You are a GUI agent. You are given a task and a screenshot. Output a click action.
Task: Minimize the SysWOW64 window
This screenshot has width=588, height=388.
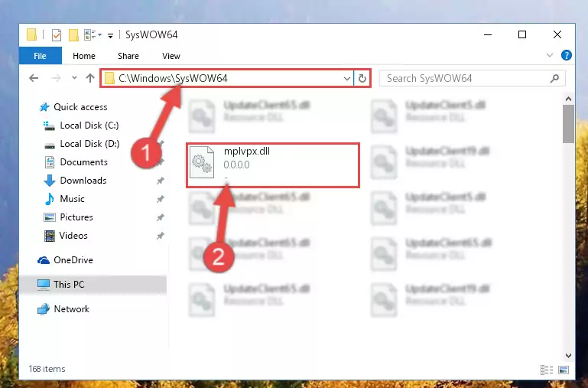[488, 35]
